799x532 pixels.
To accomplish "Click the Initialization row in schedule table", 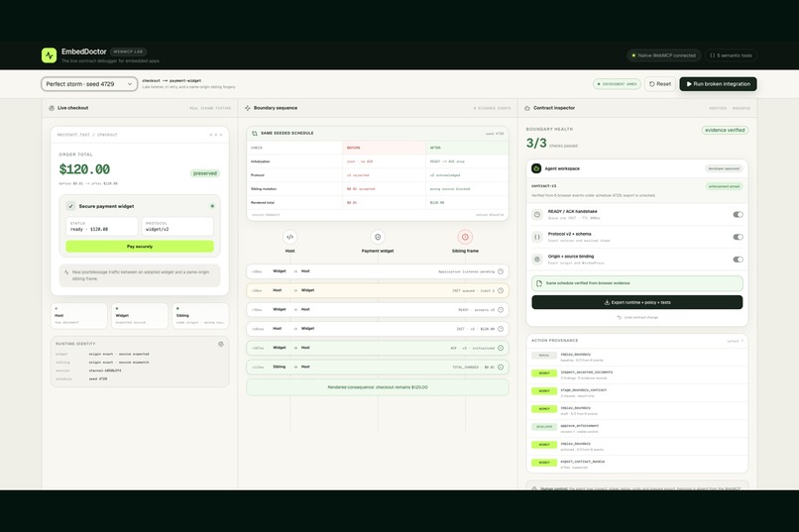I will 378,161.
